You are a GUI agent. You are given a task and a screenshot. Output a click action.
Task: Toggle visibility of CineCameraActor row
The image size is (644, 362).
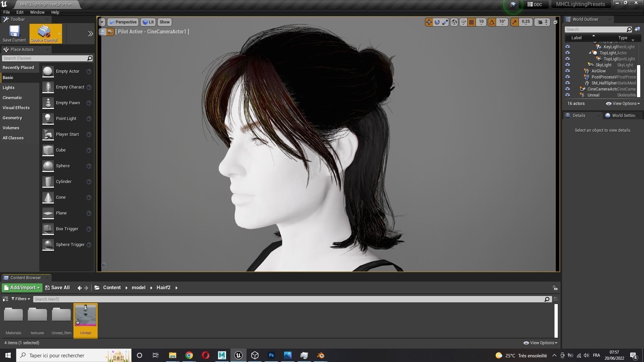click(568, 89)
